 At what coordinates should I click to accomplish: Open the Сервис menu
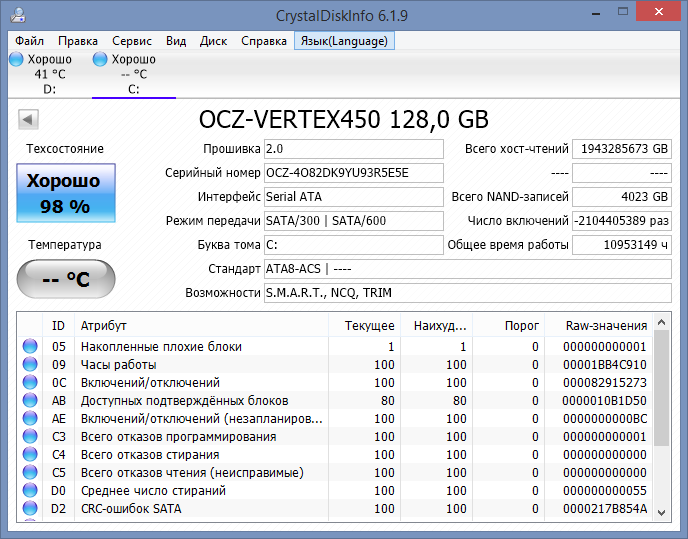pos(132,41)
